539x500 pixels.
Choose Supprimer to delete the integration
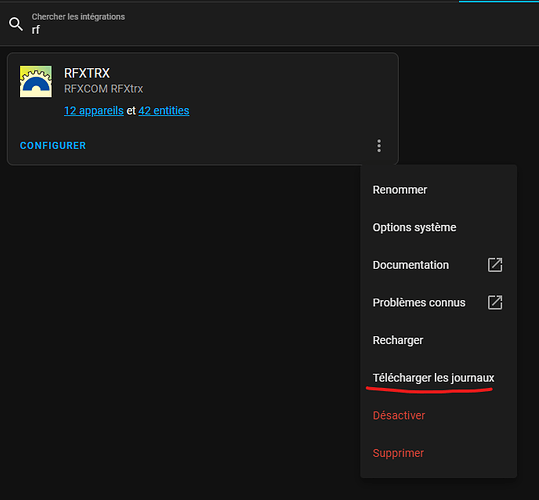[x=438, y=453]
